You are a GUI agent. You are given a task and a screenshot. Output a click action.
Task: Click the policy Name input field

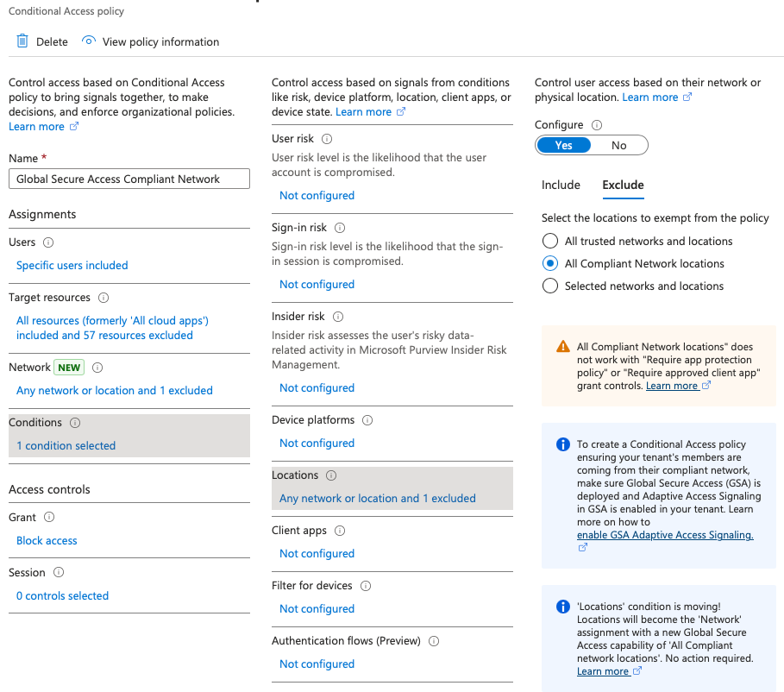129,179
